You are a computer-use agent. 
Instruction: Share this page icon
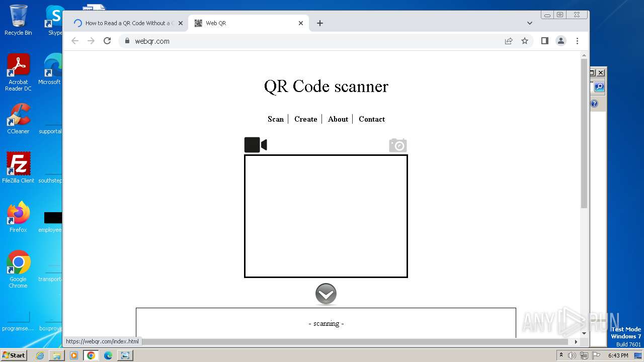[509, 41]
